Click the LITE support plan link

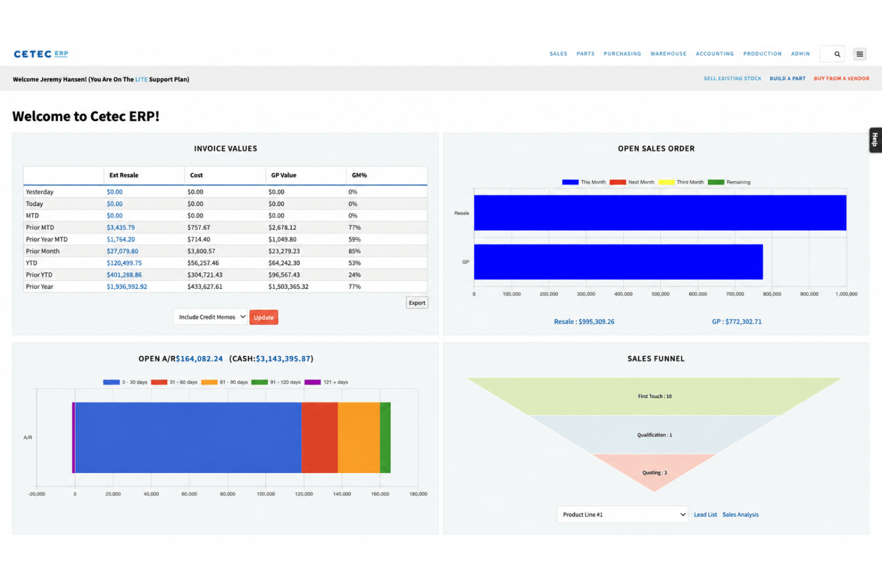click(x=141, y=79)
